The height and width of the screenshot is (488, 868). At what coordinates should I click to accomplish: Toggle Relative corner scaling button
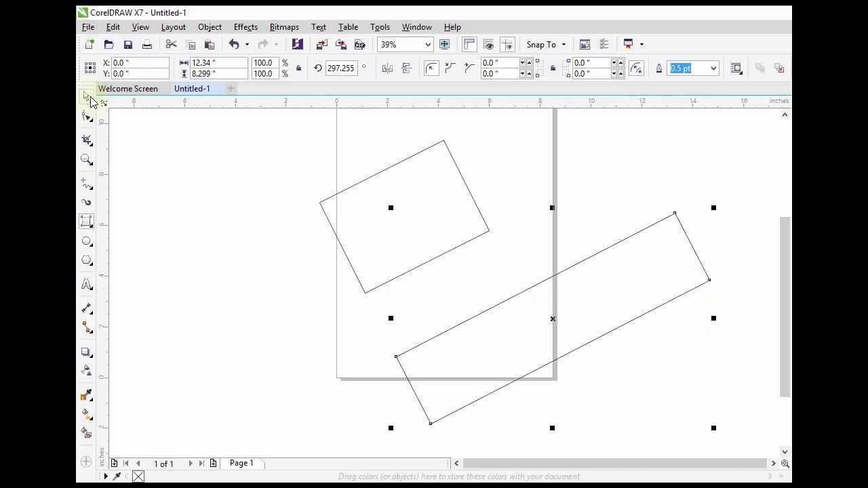pyautogui.click(x=636, y=68)
